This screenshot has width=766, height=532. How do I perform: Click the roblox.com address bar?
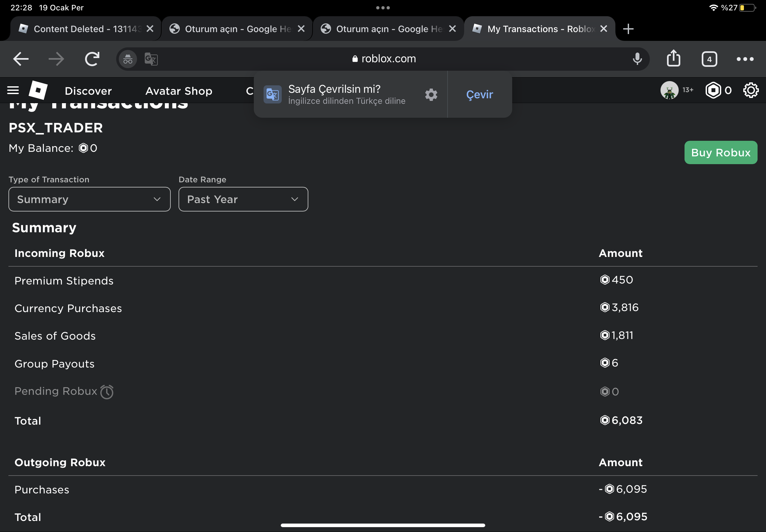coord(384,59)
